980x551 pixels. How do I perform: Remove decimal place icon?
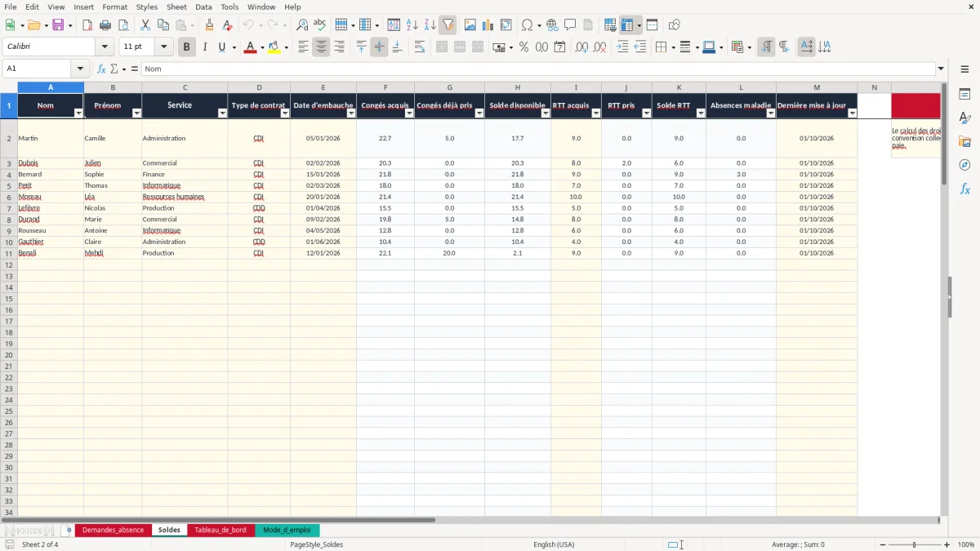click(600, 47)
